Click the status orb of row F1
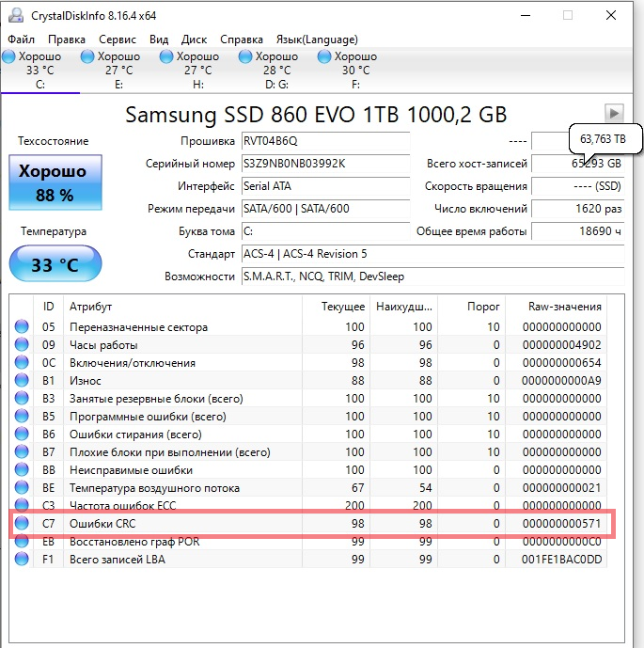644x648 pixels. (22, 560)
